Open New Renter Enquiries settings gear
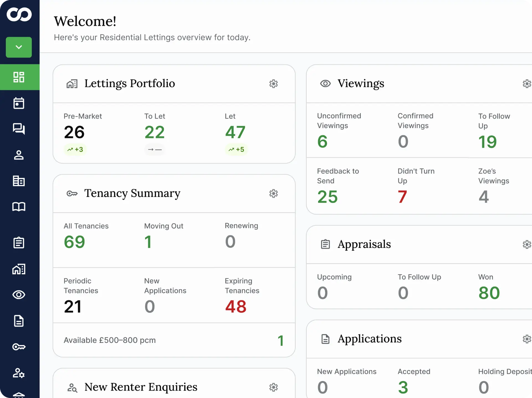The image size is (532, 398). coord(273,387)
